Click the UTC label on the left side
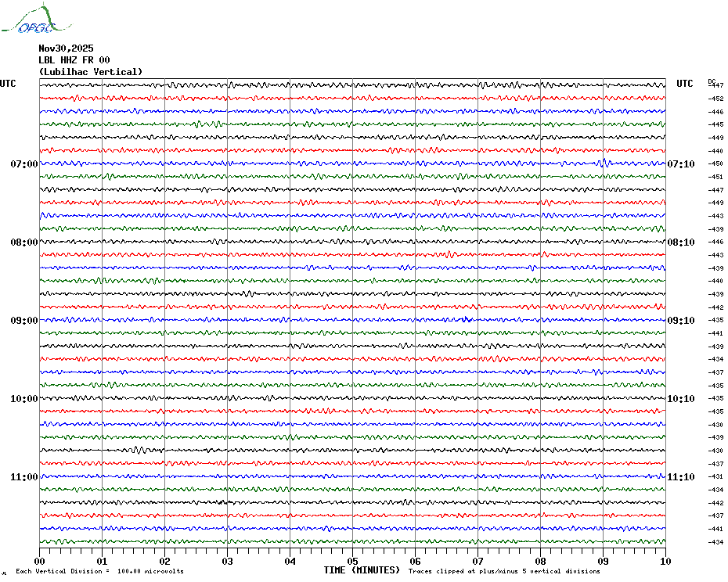 click(8, 84)
